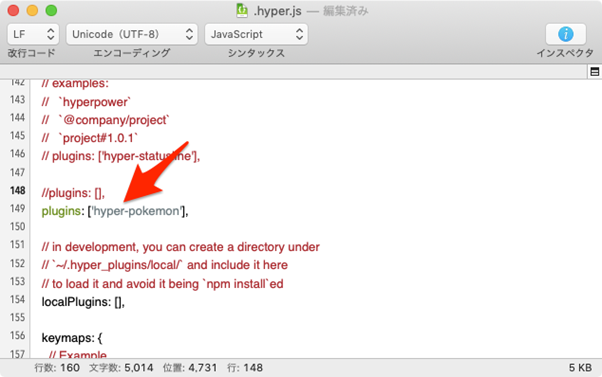Image resolution: width=602 pixels, height=377 pixels.
Task: Open the JavaScript syntax dropdown
Action: coord(256,34)
